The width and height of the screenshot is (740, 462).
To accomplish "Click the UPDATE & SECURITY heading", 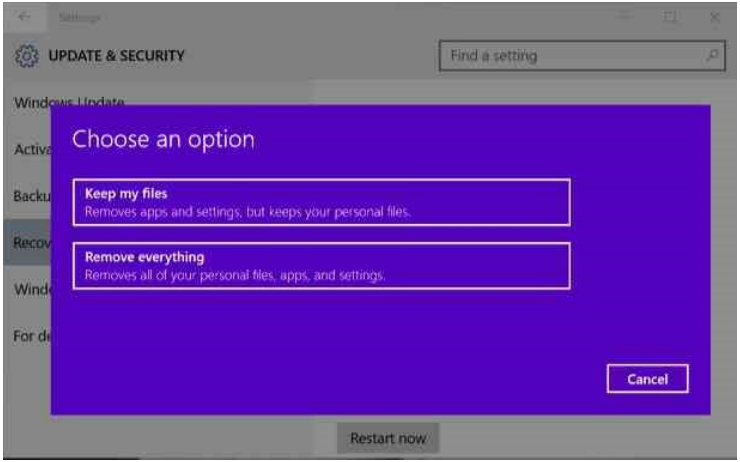I will click(117, 56).
